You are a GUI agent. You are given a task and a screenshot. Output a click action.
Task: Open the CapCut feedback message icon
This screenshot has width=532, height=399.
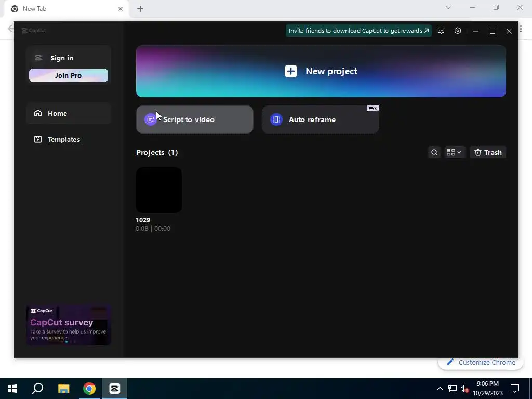coord(441,31)
